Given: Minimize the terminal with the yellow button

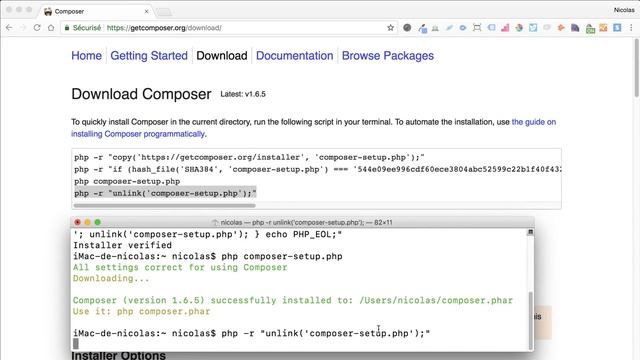Looking at the screenshot, I should point(87,222).
